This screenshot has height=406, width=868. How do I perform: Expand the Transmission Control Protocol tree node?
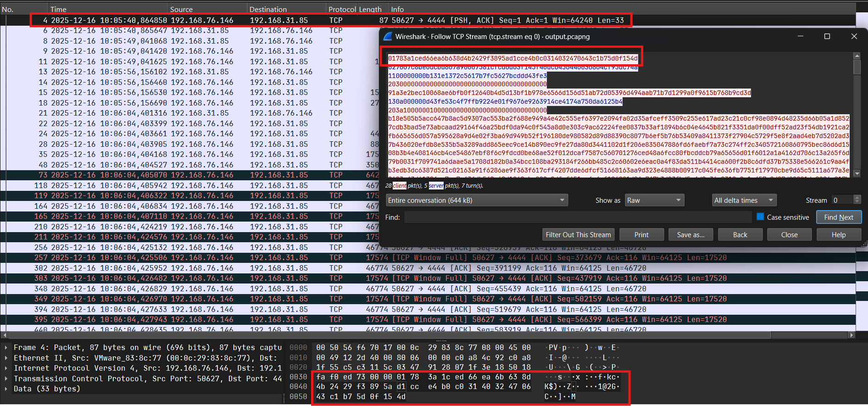(x=6, y=378)
